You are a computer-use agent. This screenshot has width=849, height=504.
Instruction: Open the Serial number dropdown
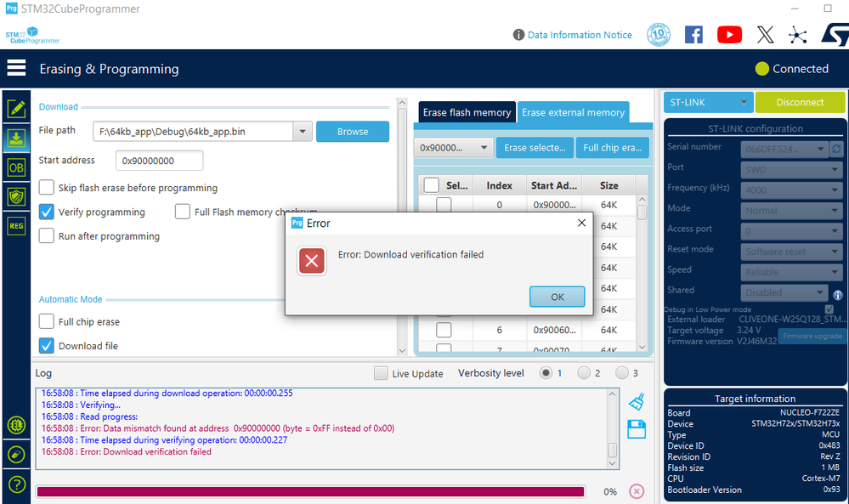[784, 149]
